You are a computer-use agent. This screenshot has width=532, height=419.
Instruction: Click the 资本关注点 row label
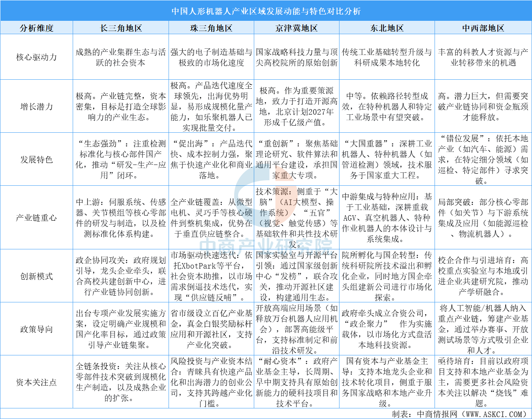[x=37, y=382]
